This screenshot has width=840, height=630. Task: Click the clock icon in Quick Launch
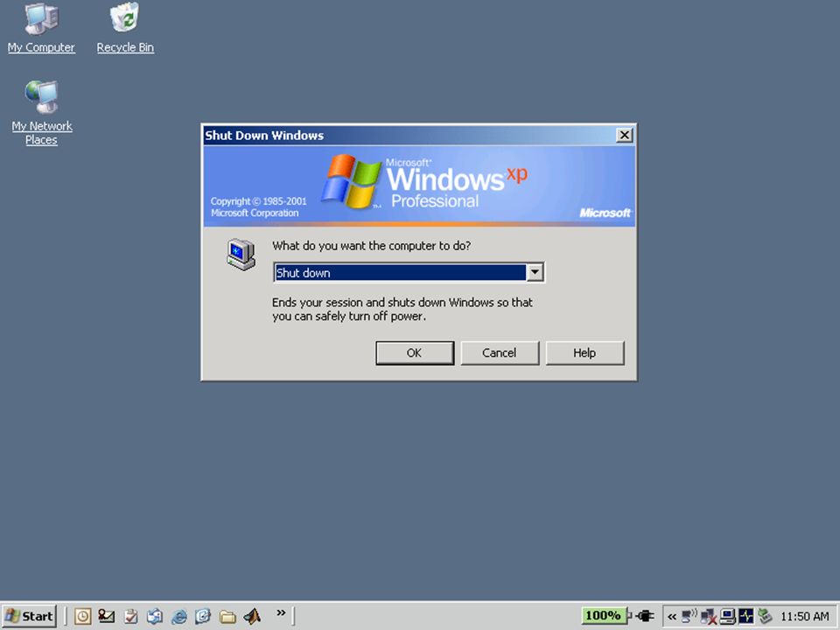[x=82, y=616]
